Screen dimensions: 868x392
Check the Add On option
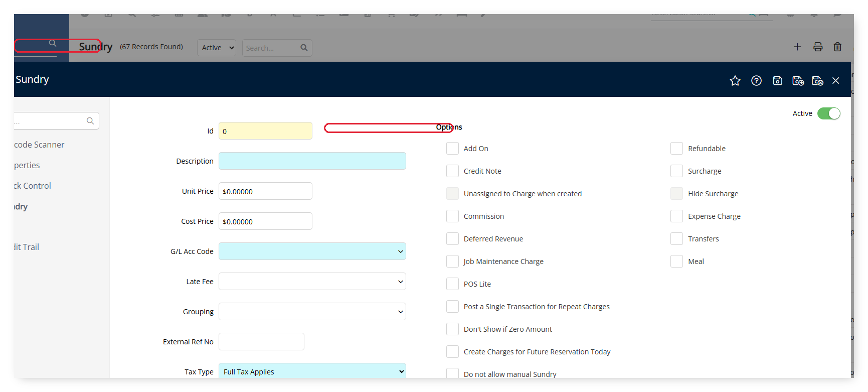(452, 149)
